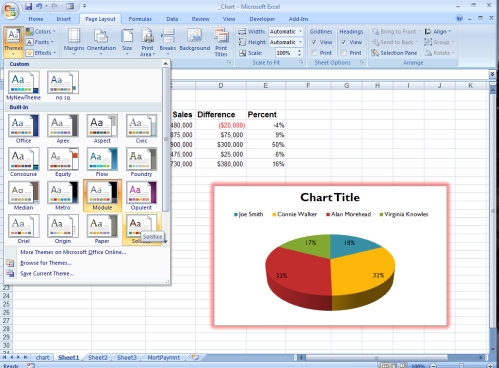Select the Opulent theme thumbnail

141,196
